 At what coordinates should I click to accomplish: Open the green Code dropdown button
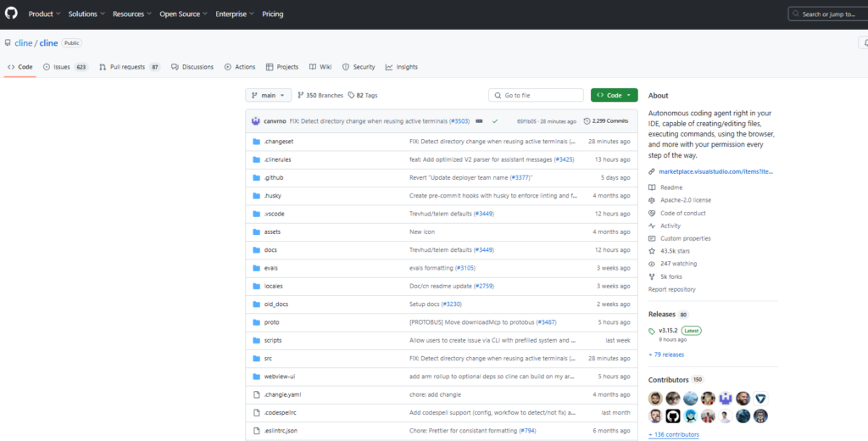click(x=614, y=95)
